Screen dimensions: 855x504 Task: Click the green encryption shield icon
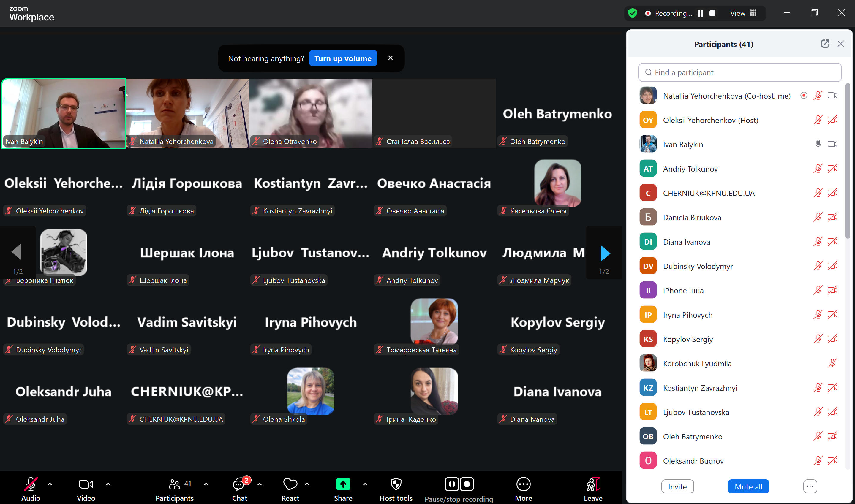pyautogui.click(x=632, y=13)
